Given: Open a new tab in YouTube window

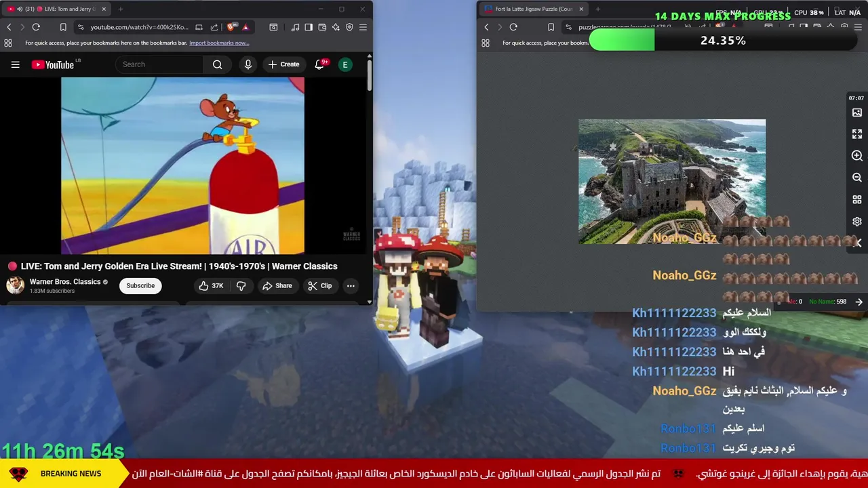Looking at the screenshot, I should 121,9.
